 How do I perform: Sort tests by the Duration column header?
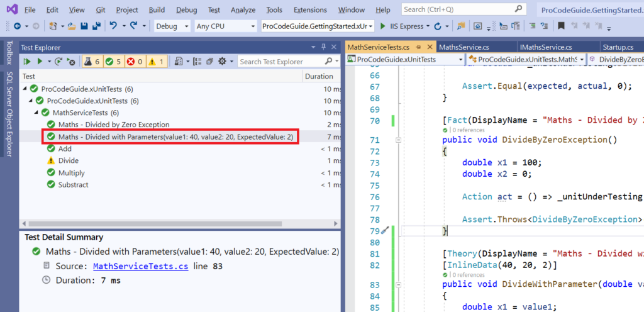(x=322, y=76)
